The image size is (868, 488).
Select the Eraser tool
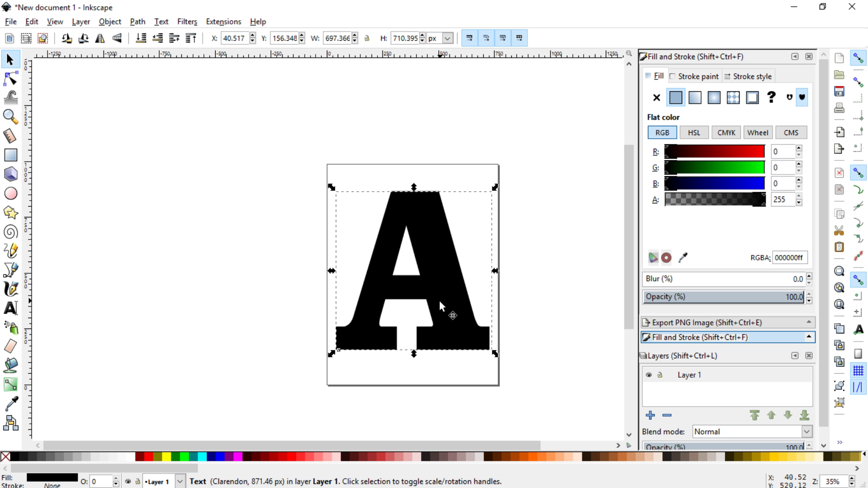coord(10,347)
